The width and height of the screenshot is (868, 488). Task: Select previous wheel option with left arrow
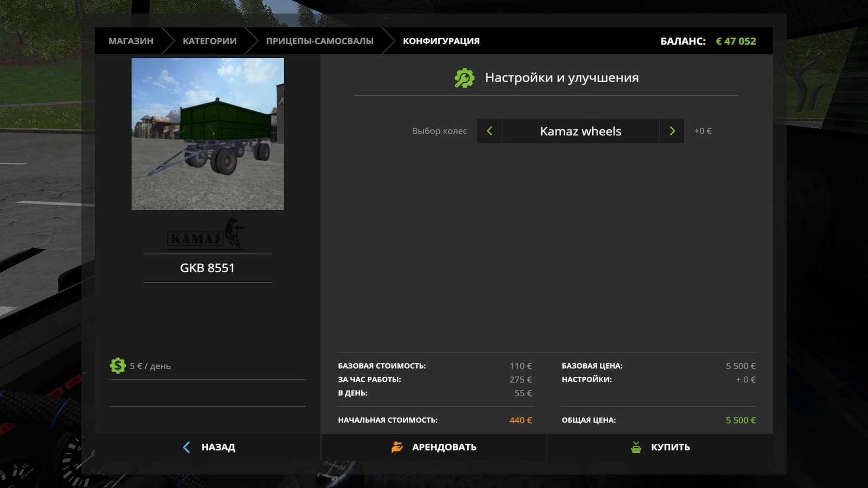489,131
